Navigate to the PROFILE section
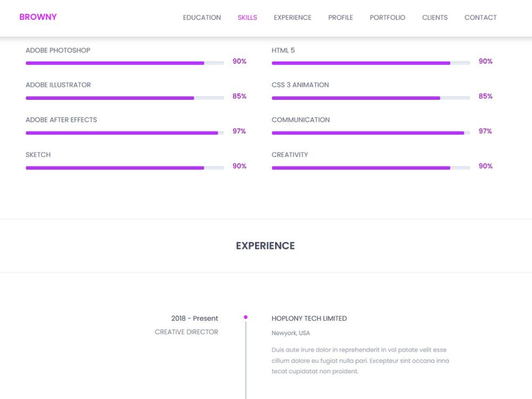This screenshot has width=532, height=399. [340, 18]
